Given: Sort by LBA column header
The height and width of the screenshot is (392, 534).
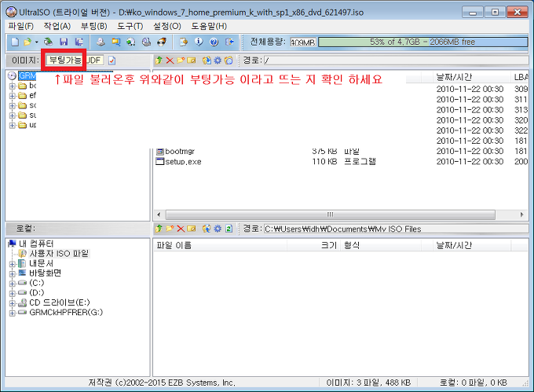Looking at the screenshot, I should click(x=520, y=77).
